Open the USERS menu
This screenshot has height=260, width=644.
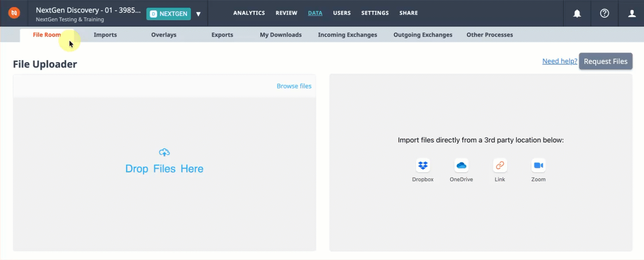pyautogui.click(x=342, y=13)
